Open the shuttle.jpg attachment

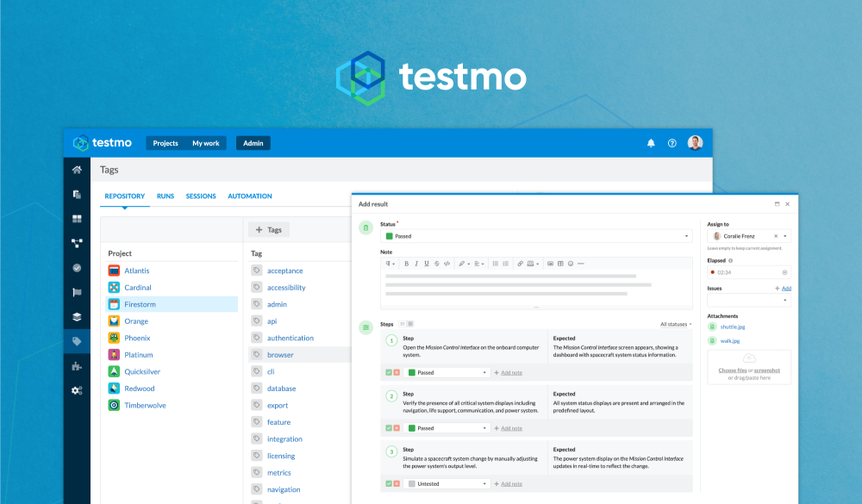(x=733, y=327)
